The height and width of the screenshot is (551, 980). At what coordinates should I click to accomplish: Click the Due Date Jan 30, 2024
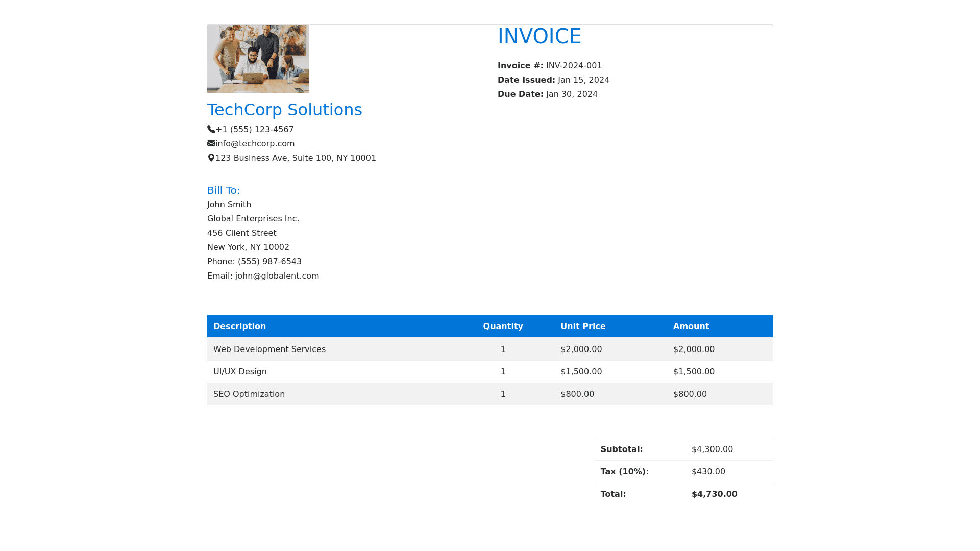pos(572,94)
